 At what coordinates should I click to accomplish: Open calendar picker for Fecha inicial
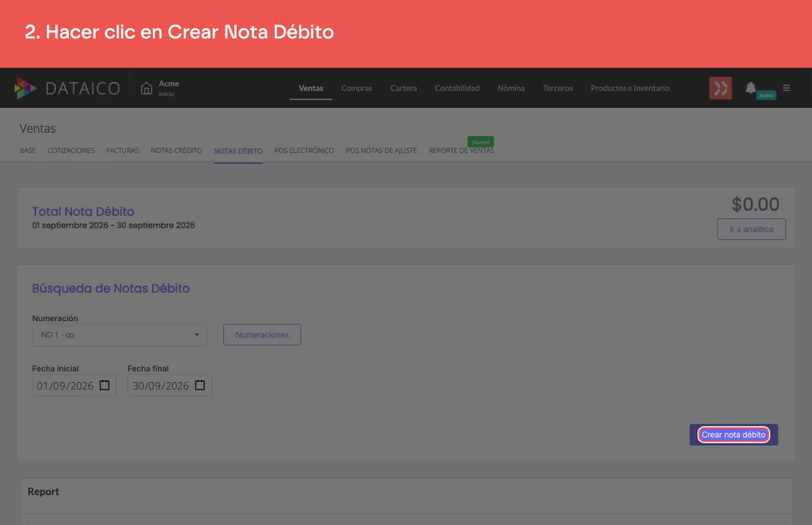(105, 385)
